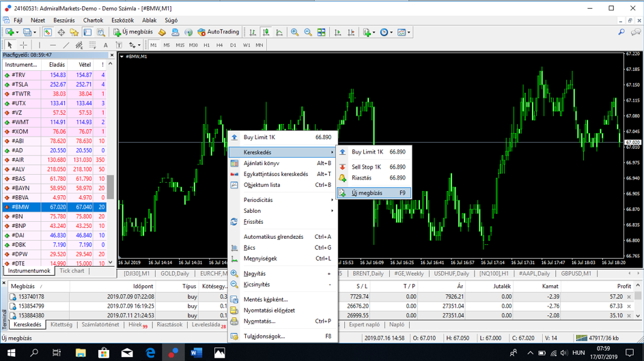Zoom in chart with toolbar magnifier plus
The height and width of the screenshot is (361, 644).
click(x=294, y=32)
